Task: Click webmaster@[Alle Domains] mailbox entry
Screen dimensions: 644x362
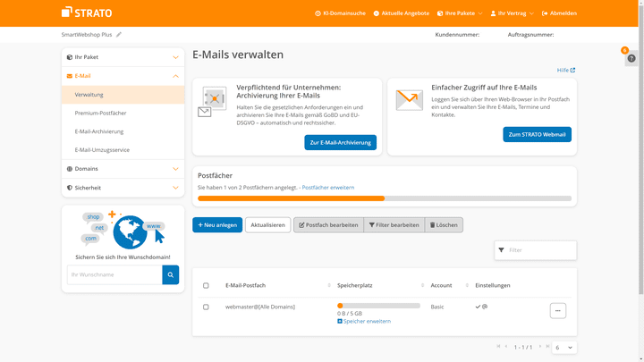Action: click(x=260, y=307)
